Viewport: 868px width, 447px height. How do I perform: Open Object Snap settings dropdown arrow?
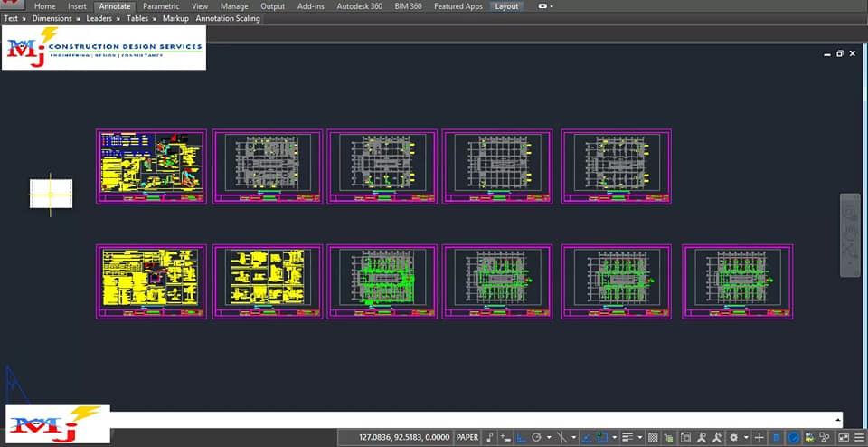coord(615,438)
